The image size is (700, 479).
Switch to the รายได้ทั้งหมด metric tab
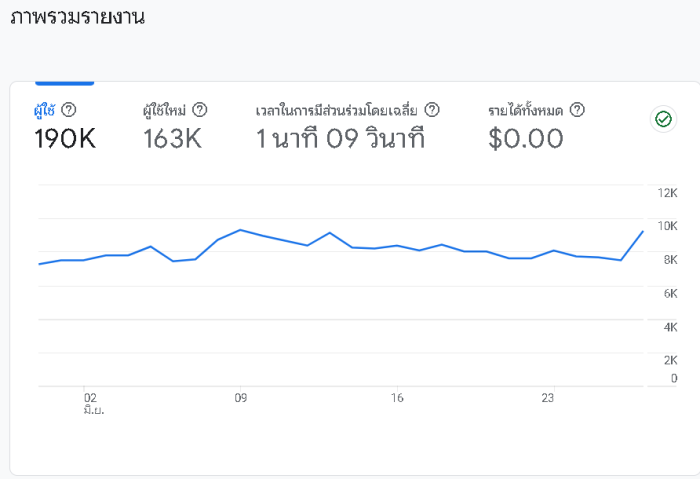pos(527,110)
